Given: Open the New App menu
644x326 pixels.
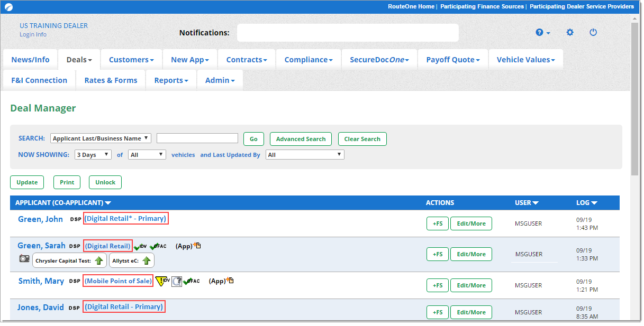Looking at the screenshot, I should coord(190,60).
